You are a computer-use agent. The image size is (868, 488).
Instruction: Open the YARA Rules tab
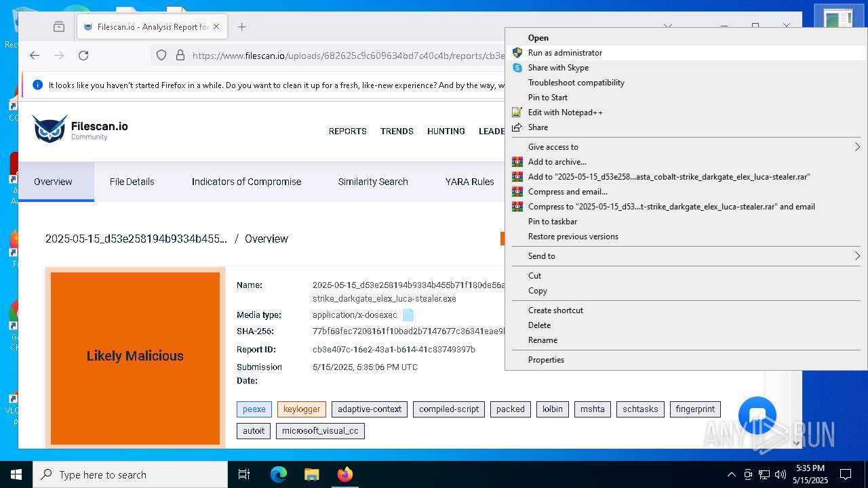click(469, 182)
